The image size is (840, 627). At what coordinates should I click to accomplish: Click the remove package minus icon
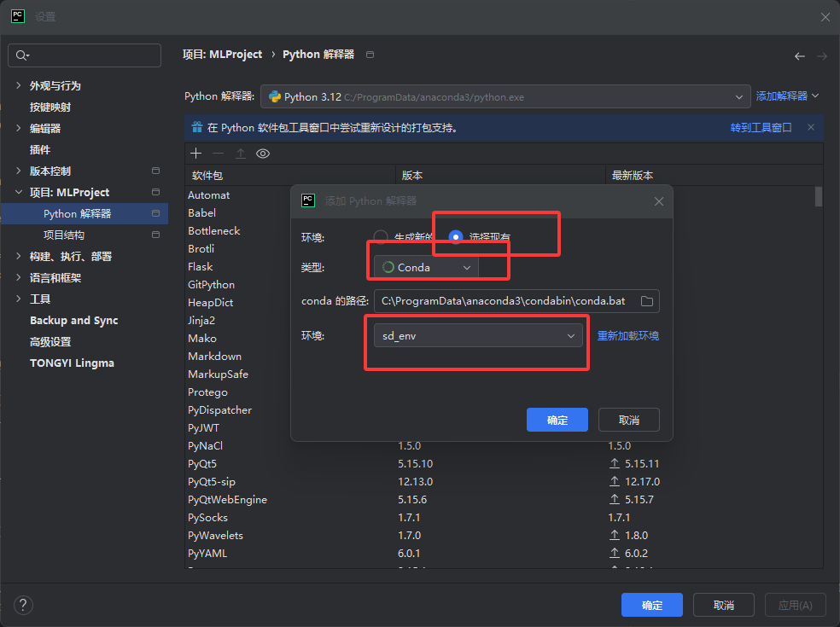tap(218, 154)
